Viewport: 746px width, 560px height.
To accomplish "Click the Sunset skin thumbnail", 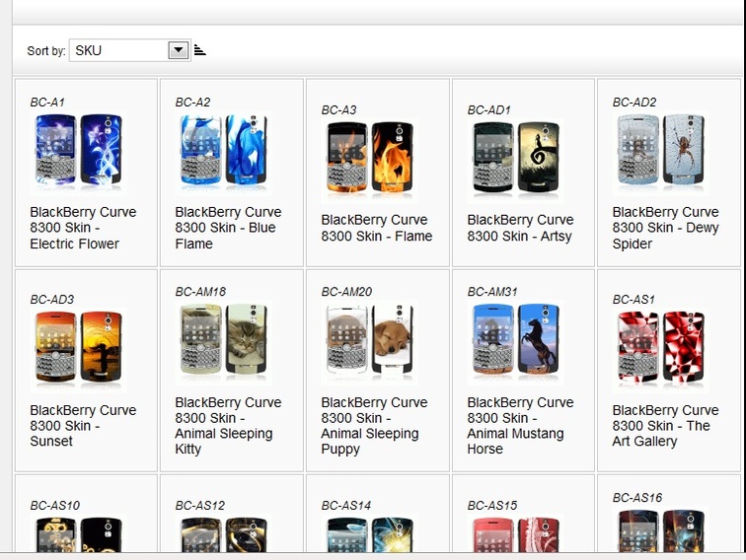I will point(79,350).
